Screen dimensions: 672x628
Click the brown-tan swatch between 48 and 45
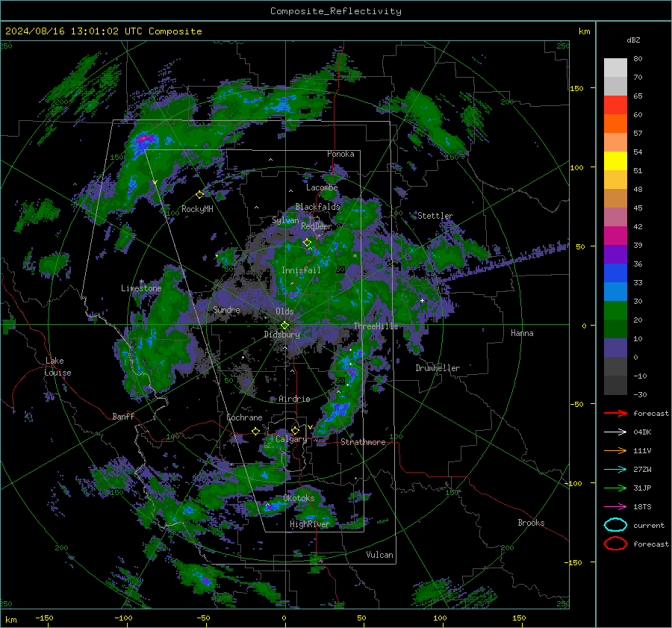(x=615, y=199)
